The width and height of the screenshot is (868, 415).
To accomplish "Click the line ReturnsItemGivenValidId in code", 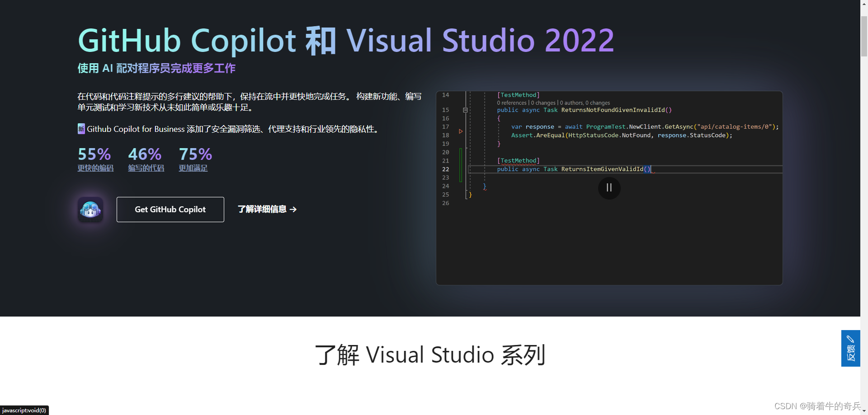I will coord(574,169).
